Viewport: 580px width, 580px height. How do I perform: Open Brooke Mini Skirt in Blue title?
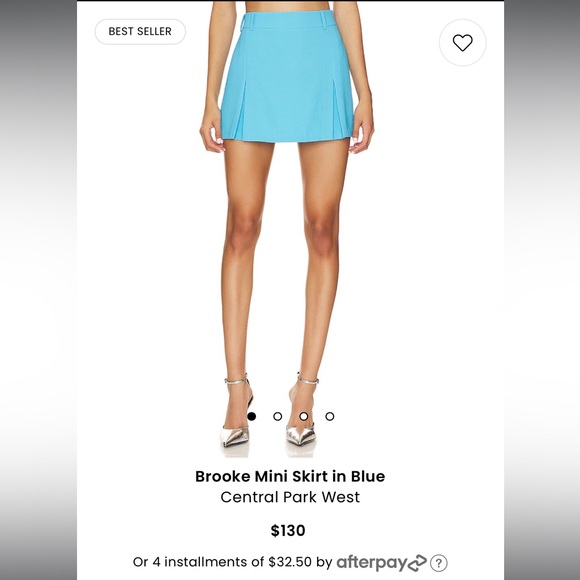tap(290, 476)
